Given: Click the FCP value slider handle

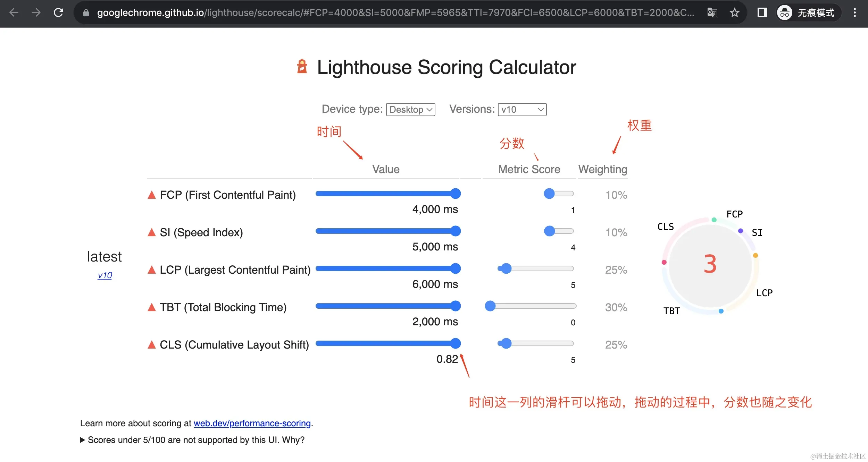Looking at the screenshot, I should [456, 194].
